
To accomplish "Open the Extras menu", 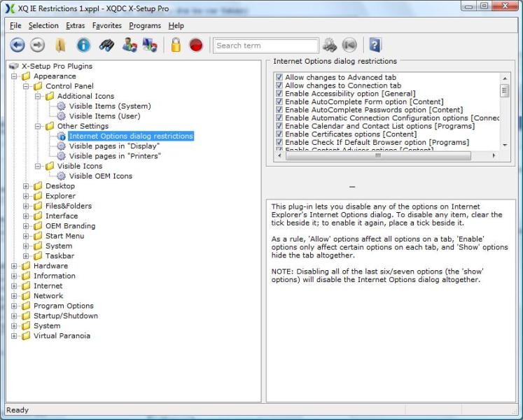I will tap(75, 26).
